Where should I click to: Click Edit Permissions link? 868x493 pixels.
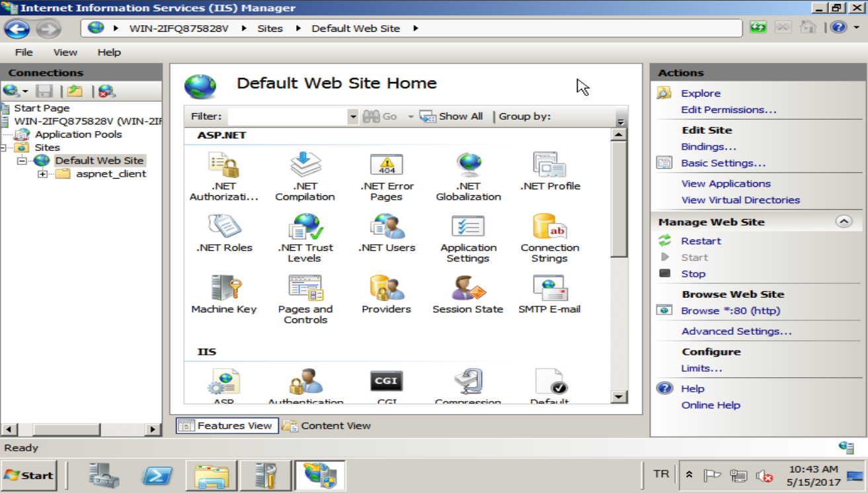729,110
